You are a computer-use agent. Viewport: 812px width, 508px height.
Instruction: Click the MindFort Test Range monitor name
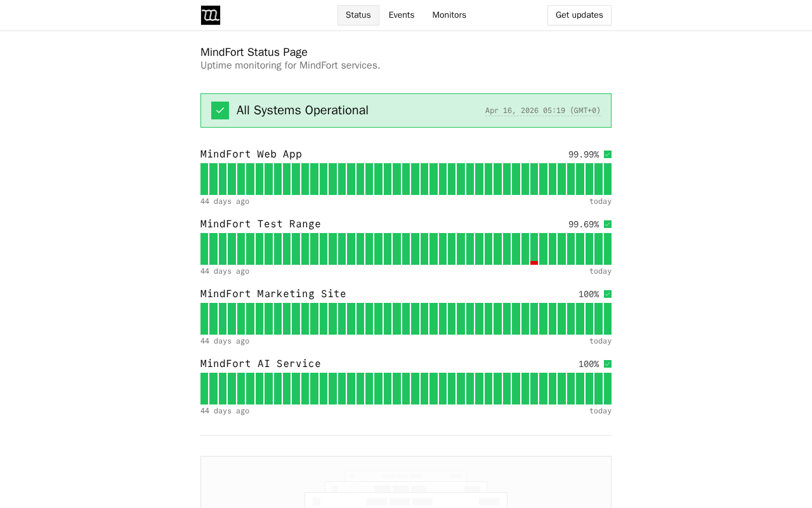click(261, 224)
